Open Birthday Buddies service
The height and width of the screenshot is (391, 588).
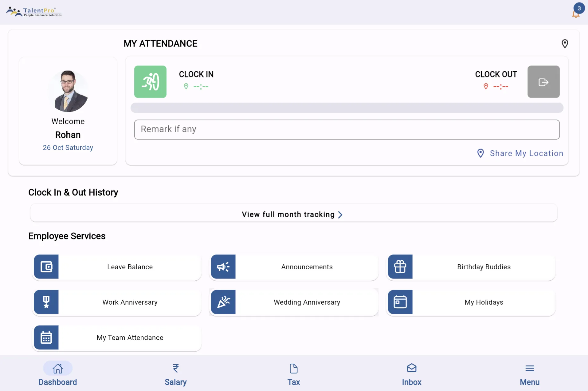[471, 267]
